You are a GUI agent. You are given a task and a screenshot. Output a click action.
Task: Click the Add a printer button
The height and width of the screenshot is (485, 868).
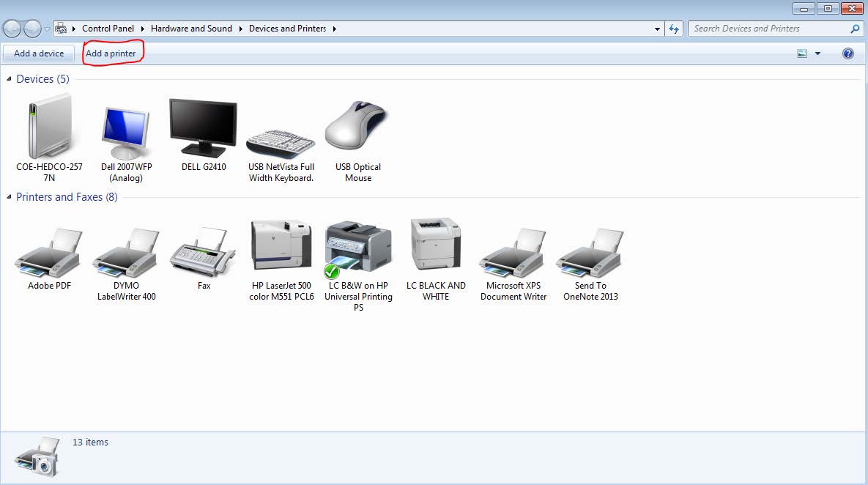pos(111,53)
